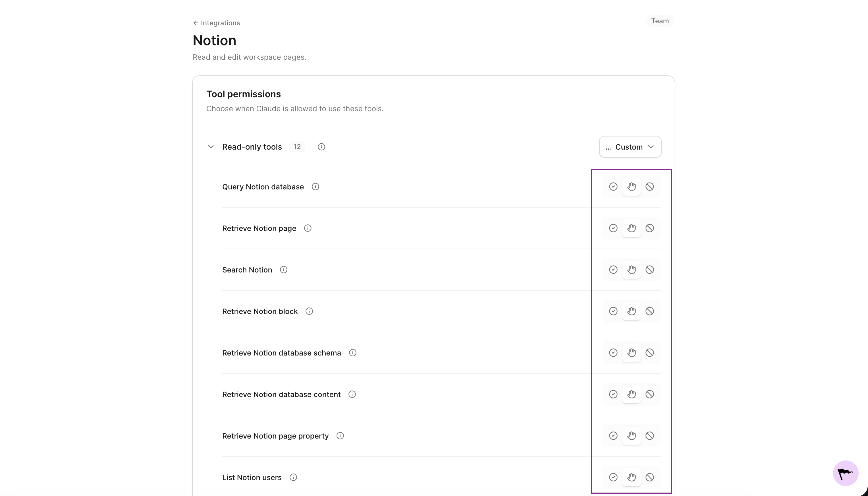Block the Query Notion database tool
This screenshot has width=868, height=496.
click(x=650, y=187)
